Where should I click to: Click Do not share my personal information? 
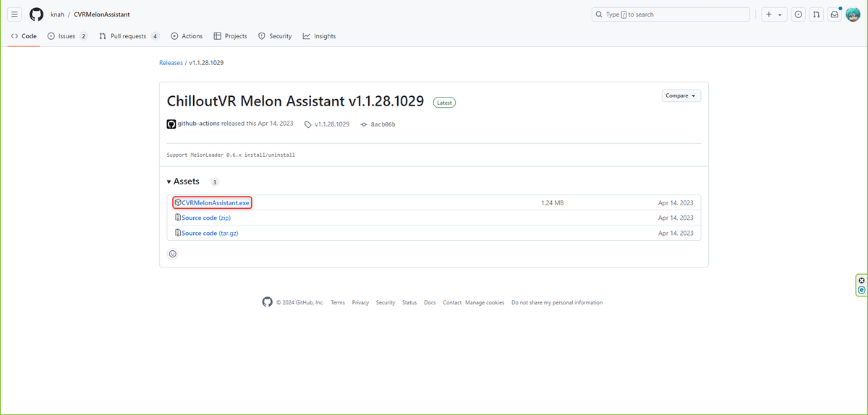pos(557,302)
